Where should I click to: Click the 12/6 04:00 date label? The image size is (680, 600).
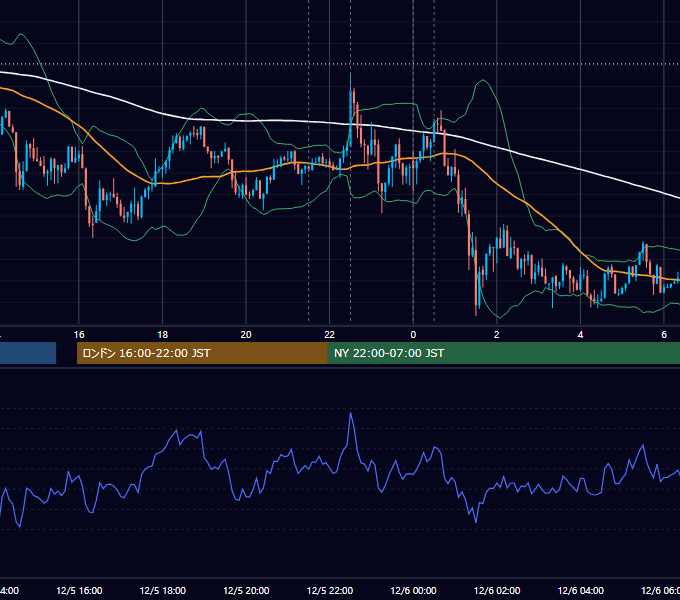581,590
